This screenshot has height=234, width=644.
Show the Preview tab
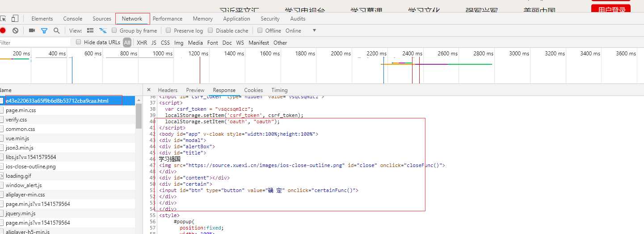point(195,90)
